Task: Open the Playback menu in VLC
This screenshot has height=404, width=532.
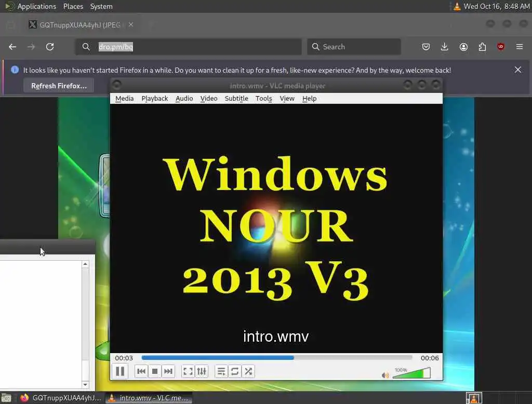Action: coord(155,98)
